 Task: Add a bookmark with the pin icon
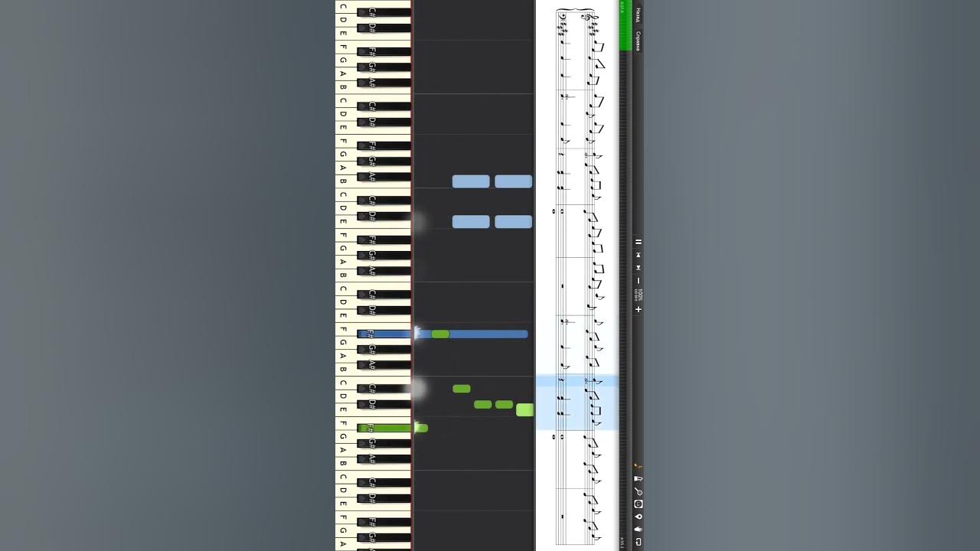(639, 517)
